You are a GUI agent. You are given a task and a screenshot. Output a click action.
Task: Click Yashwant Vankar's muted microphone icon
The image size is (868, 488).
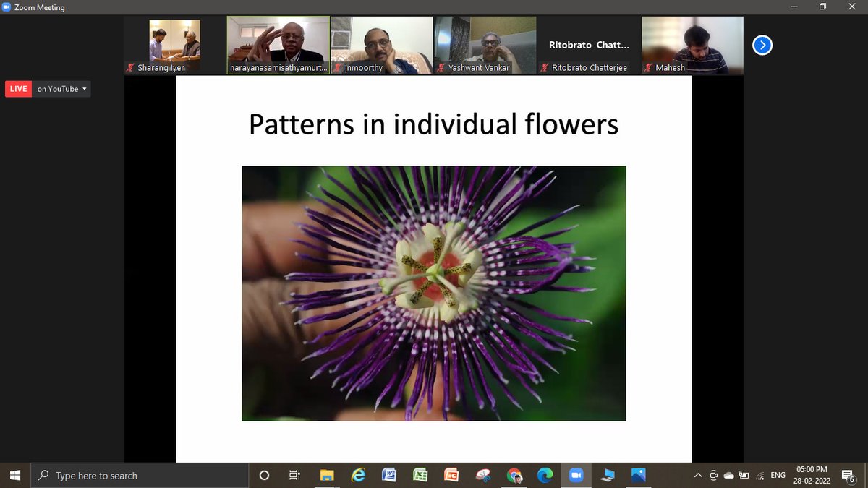tap(441, 68)
